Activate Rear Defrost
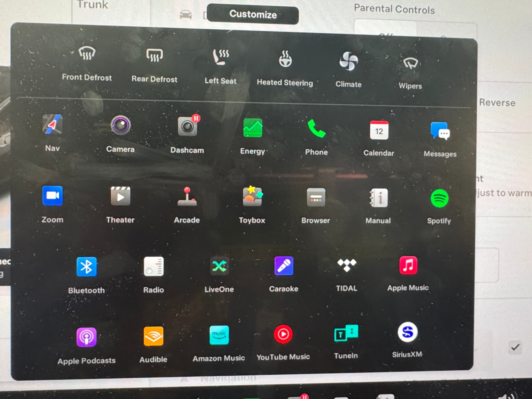 (x=155, y=65)
